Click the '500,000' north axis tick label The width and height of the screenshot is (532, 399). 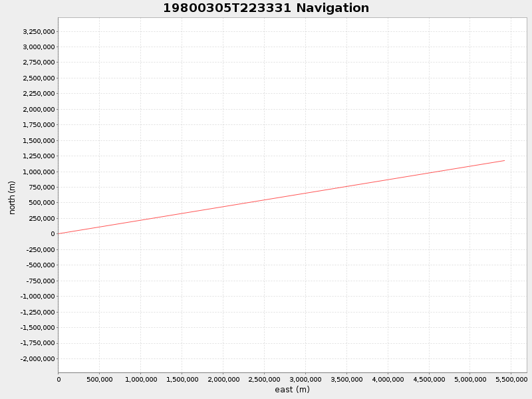42,203
